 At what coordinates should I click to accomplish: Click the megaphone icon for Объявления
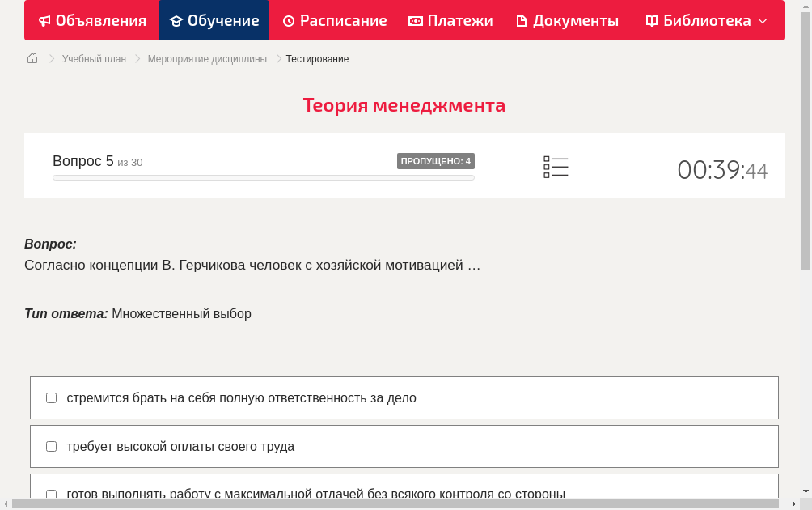tap(44, 20)
